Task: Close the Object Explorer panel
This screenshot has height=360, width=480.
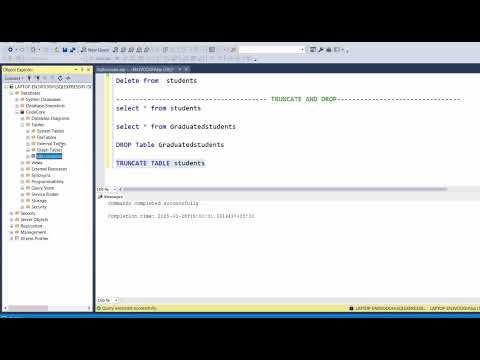Action: (88, 69)
